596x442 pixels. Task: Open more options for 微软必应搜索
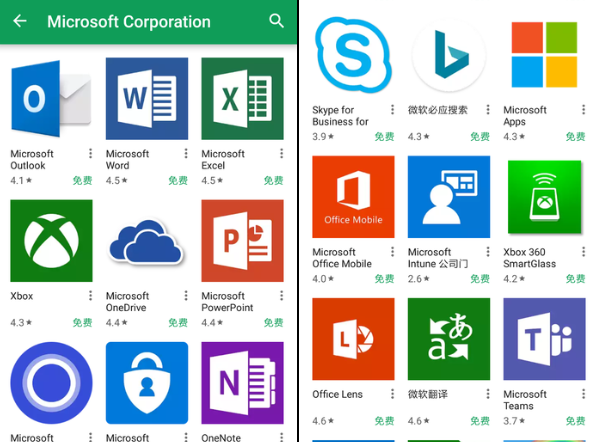[488, 110]
